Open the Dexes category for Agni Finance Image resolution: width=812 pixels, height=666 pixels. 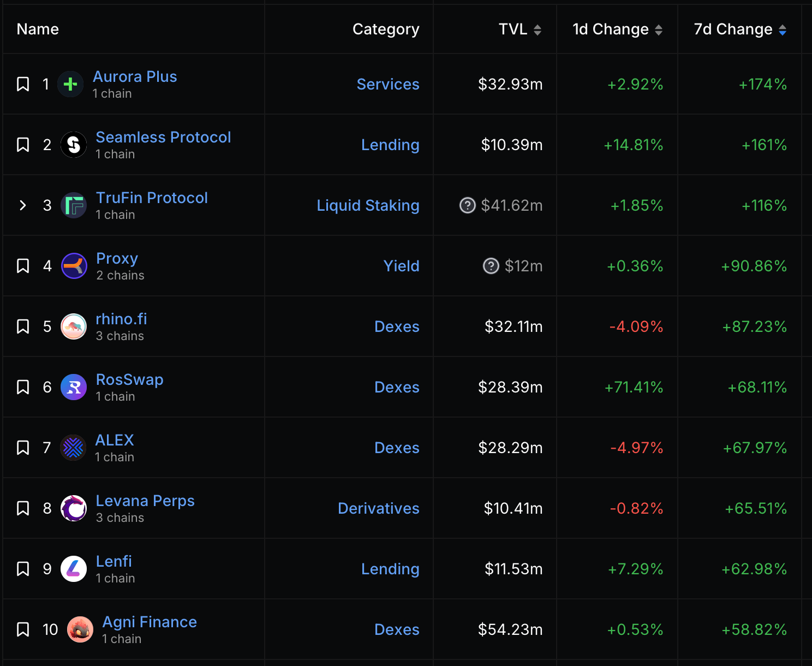coord(397,629)
